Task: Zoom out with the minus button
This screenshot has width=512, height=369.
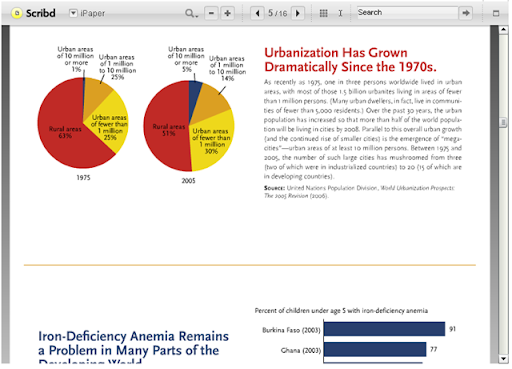Action: [211, 13]
